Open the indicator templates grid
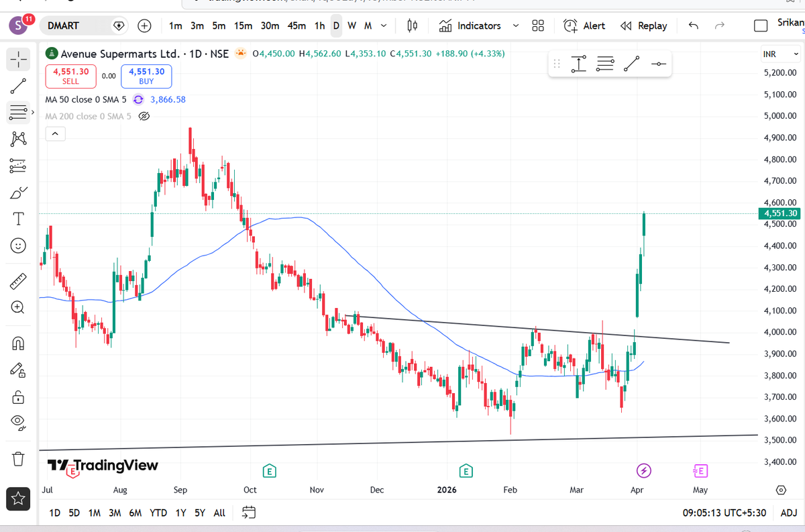Image resolution: width=805 pixels, height=532 pixels. click(x=537, y=25)
